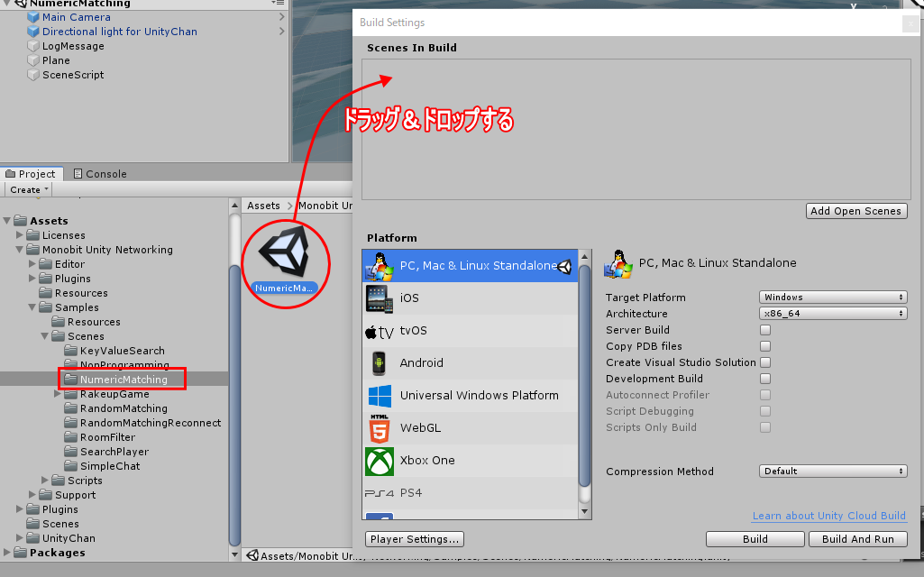Viewport: 924px width, 577px height.
Task: Toggle the Script Debugging checkbox
Action: [x=765, y=411]
